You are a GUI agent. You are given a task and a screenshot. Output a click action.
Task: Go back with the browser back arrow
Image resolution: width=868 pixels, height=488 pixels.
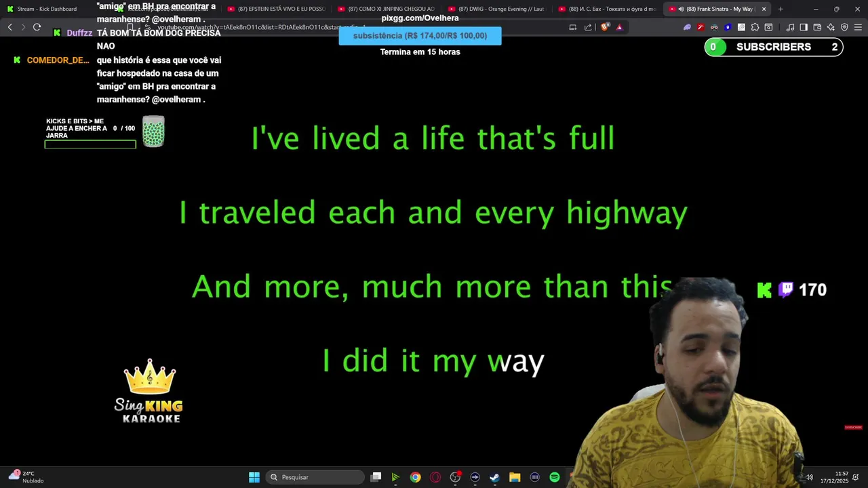[9, 27]
